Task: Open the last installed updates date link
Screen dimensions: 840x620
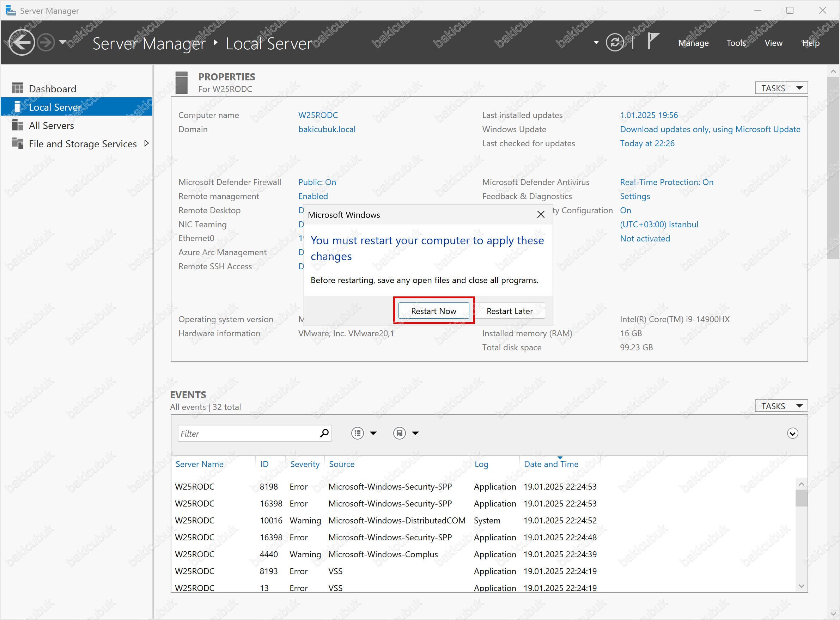Action: click(649, 115)
